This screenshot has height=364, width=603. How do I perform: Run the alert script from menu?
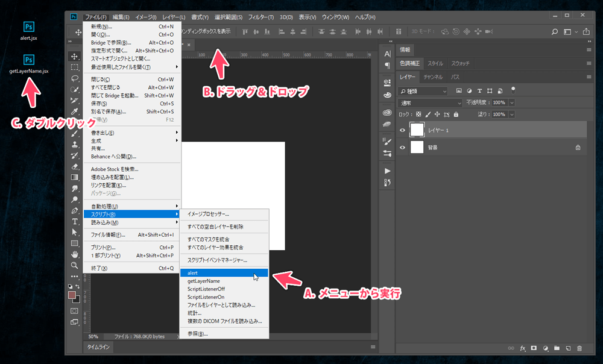click(224, 273)
